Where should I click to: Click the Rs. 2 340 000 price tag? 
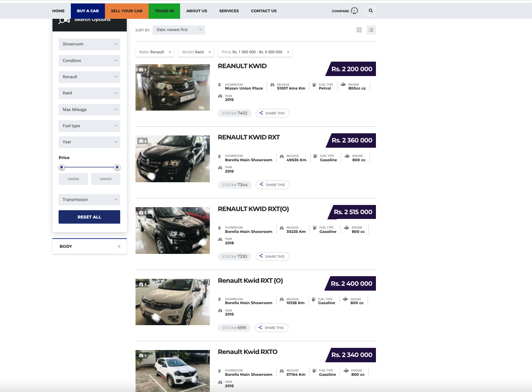click(x=351, y=355)
